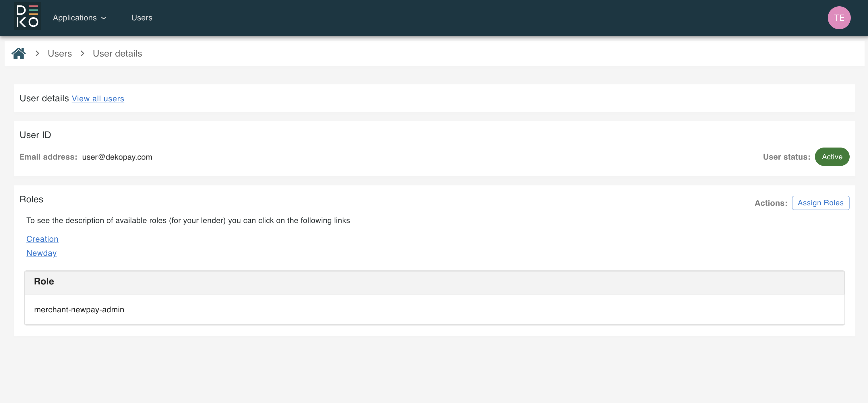Click the home icon in breadcrumb
868x403 pixels.
(19, 53)
